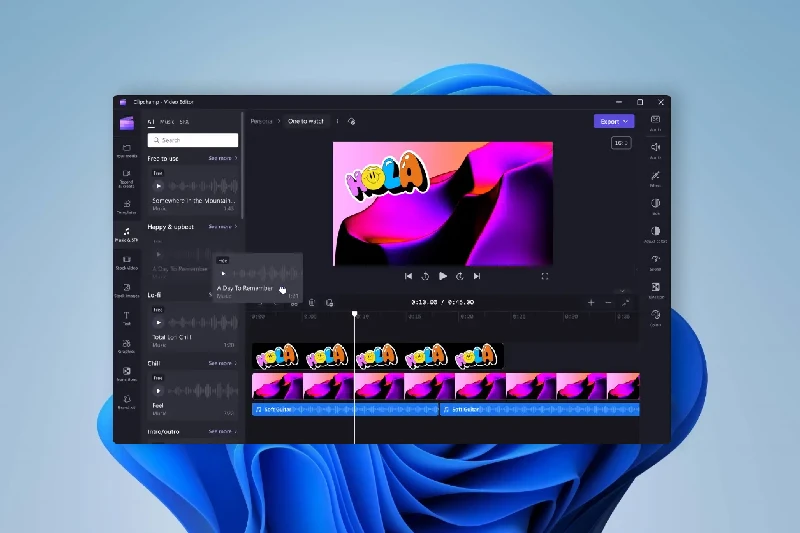Click the cloud sync status icon
Screen dimensions: 800x533
click(351, 121)
